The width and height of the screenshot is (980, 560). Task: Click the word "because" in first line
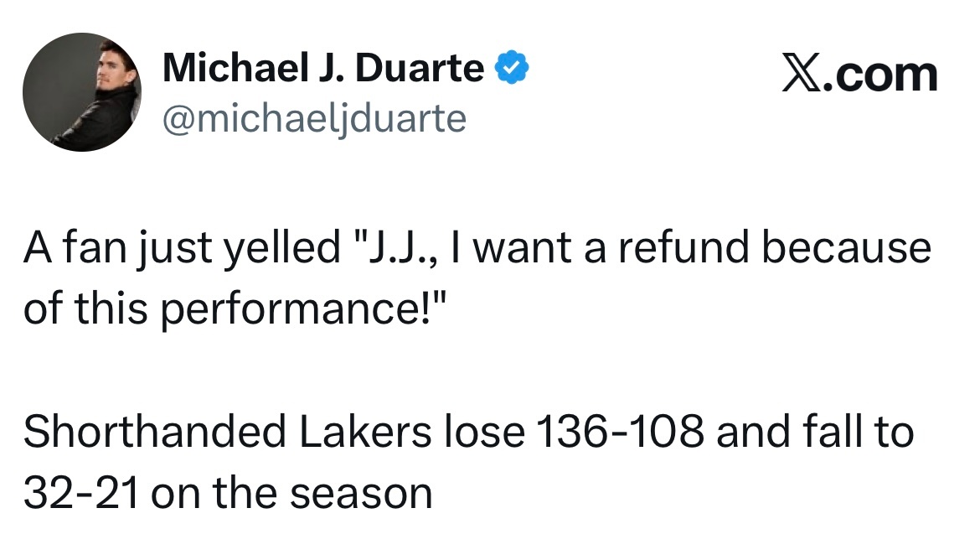[x=846, y=247]
